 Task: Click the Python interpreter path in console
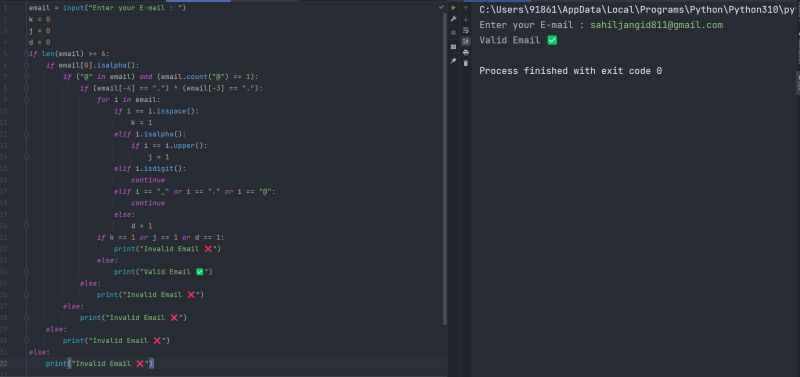637,10
